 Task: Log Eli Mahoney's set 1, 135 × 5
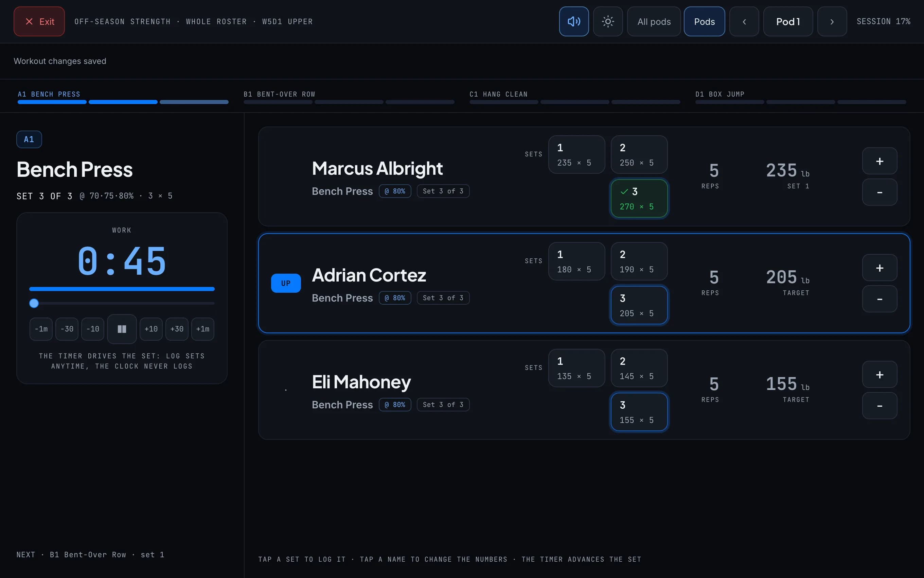[x=576, y=368]
